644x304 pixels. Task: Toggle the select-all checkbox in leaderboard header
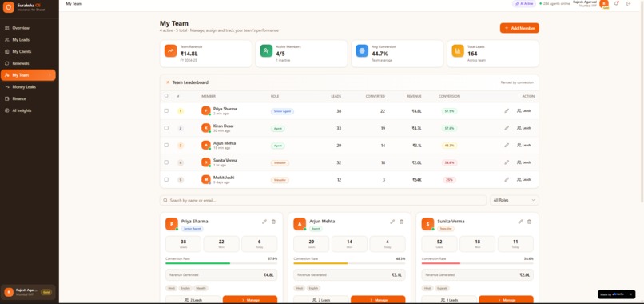(x=166, y=95)
